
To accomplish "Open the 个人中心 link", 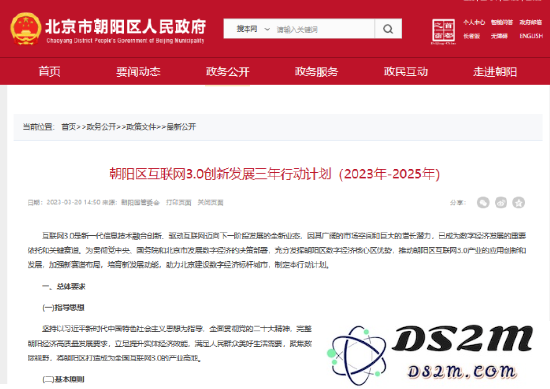I will click(474, 22).
